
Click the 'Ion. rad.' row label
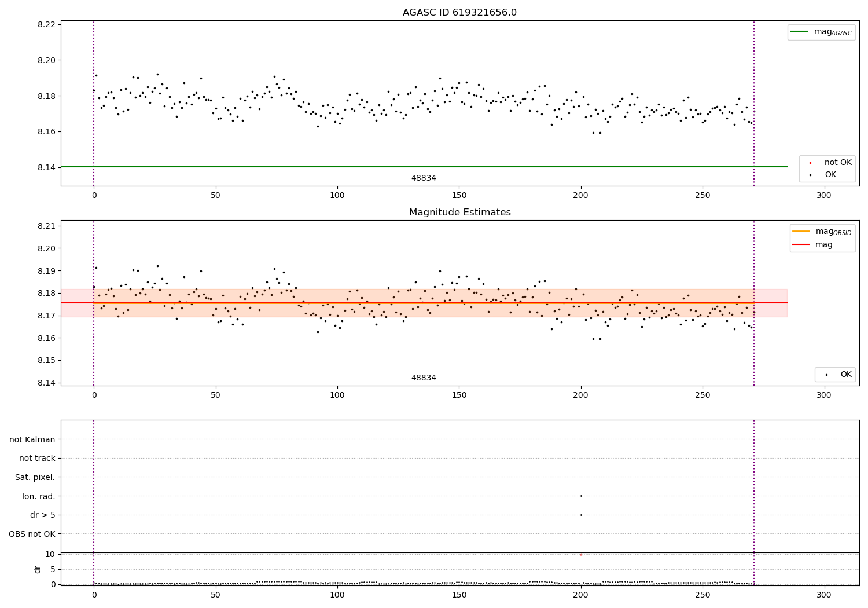tap(39, 497)
